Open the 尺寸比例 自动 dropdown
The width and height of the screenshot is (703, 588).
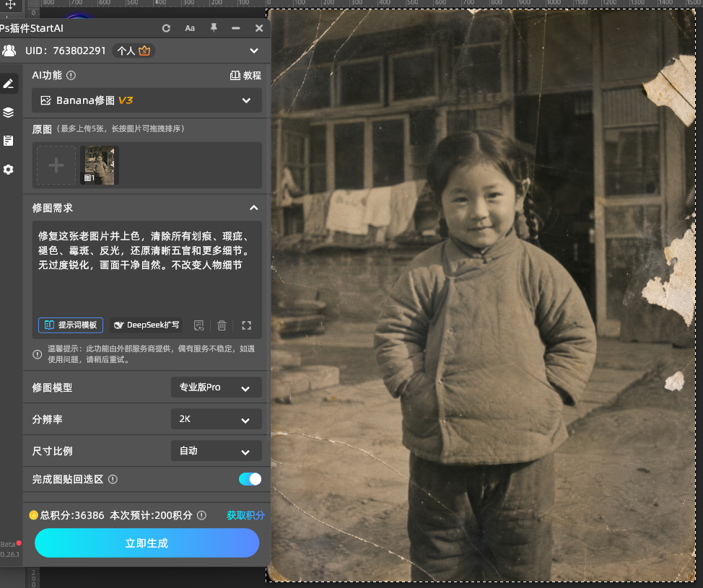(x=216, y=451)
